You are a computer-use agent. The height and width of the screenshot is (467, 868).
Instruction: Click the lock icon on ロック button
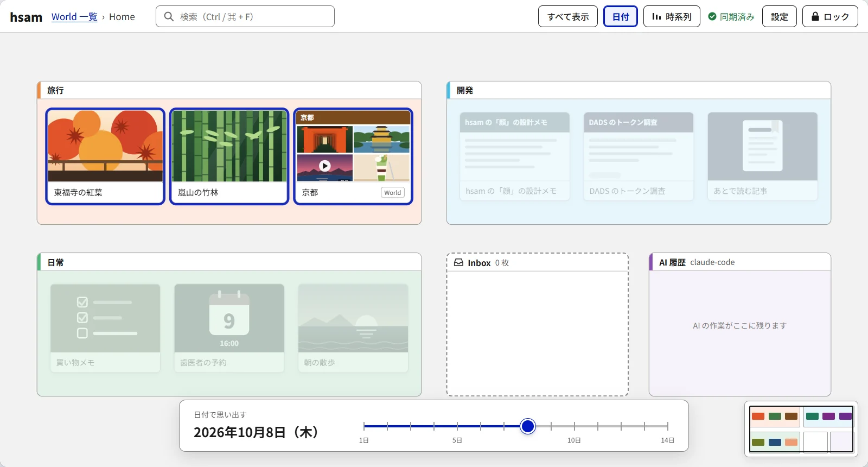[x=815, y=16]
